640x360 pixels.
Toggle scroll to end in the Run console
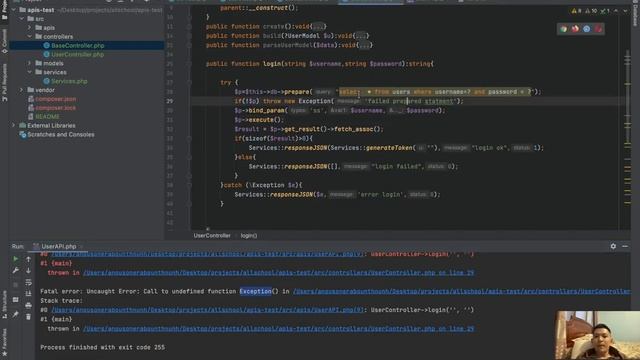tap(28, 293)
